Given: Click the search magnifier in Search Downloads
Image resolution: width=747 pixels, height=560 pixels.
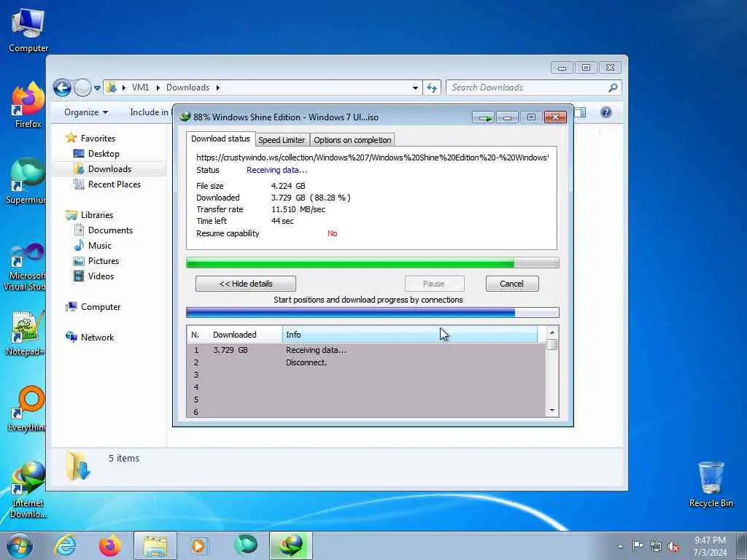Looking at the screenshot, I should click(613, 87).
